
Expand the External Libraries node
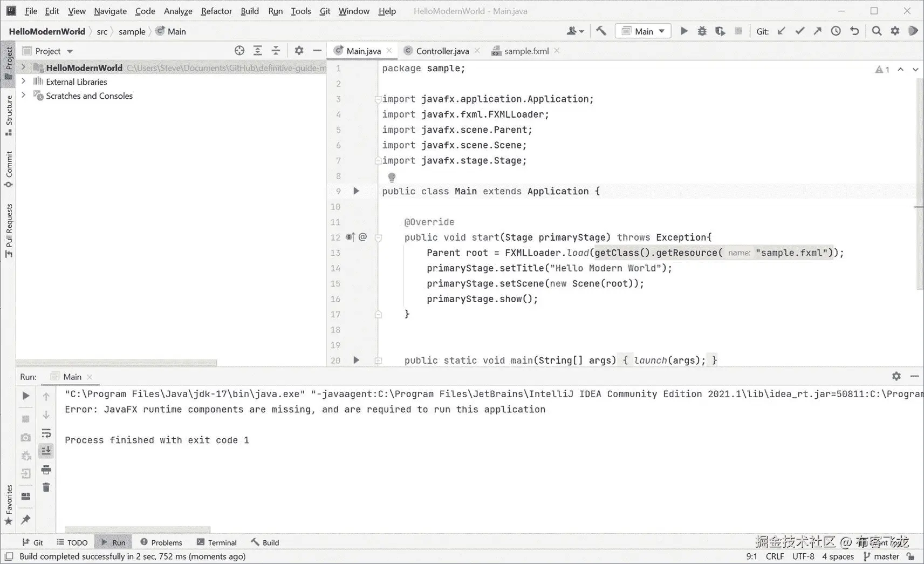(23, 81)
